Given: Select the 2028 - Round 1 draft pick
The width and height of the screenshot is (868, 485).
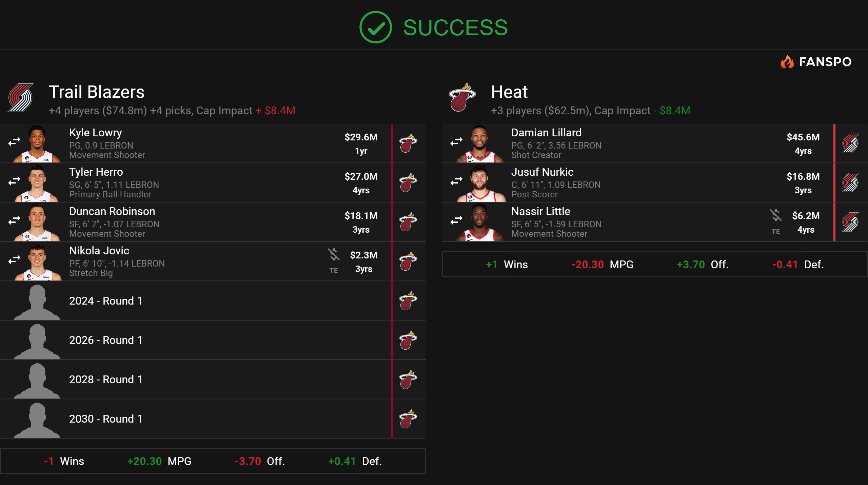Looking at the screenshot, I should pos(105,380).
